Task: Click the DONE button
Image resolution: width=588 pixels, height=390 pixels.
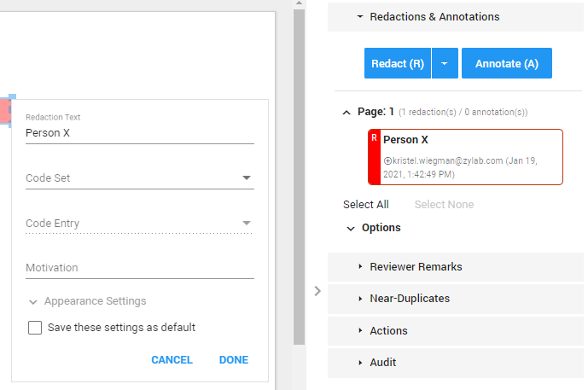Action: click(234, 360)
